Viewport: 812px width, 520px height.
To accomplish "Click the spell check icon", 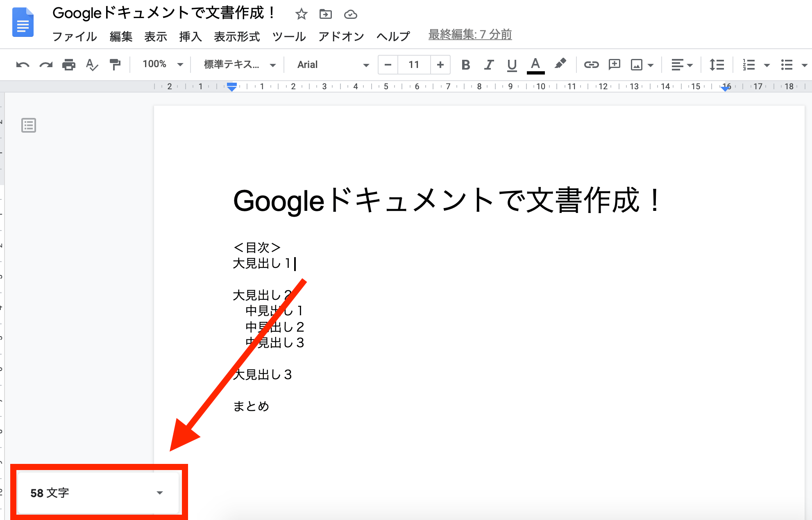I will coord(92,65).
